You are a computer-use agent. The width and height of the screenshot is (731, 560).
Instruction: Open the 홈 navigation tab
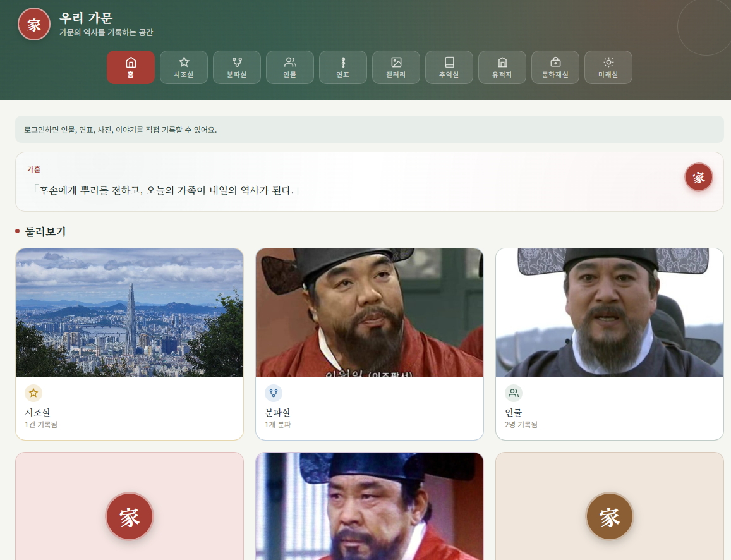pos(131,67)
